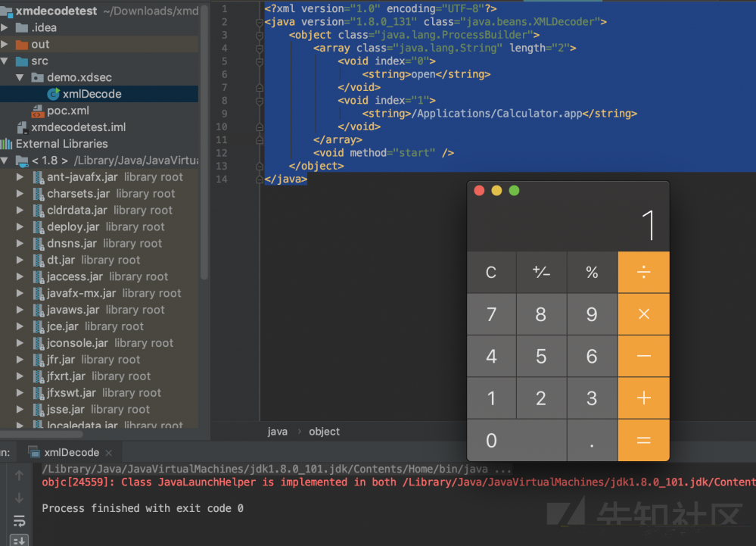
Task: Click the object breadcrumb
Action: pyautogui.click(x=324, y=432)
